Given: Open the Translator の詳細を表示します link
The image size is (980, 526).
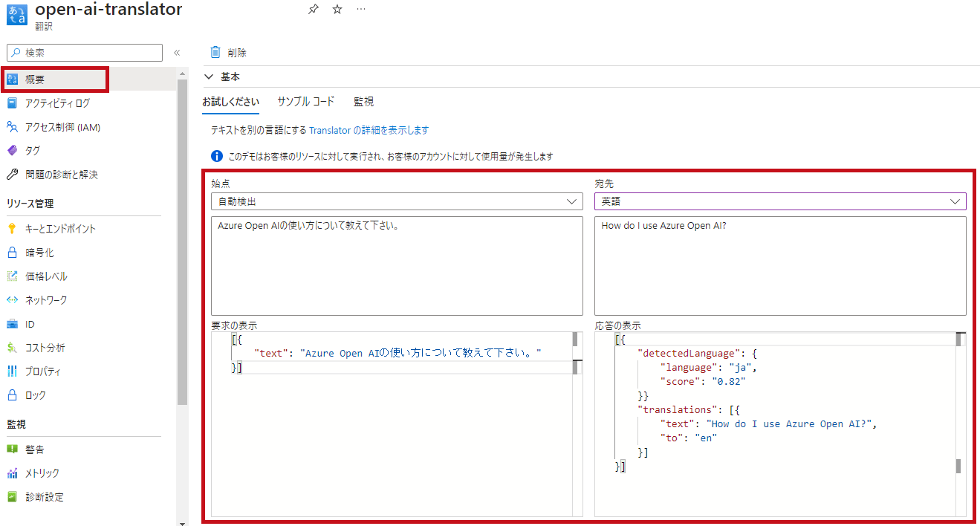Looking at the screenshot, I should point(369,130).
